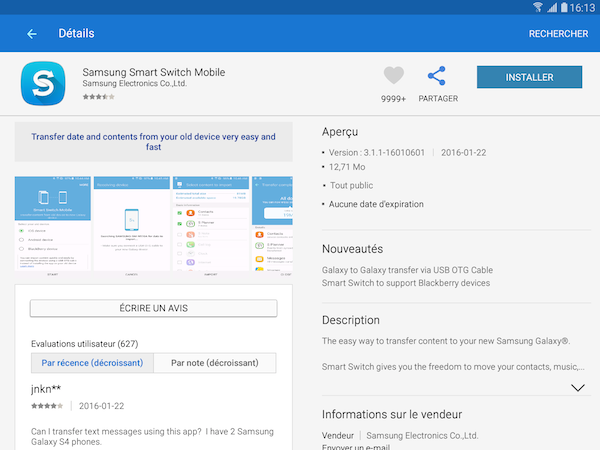Select 'Smart Switch to support Blackberry devices'
Screen dimensions: 600x450
tap(406, 283)
